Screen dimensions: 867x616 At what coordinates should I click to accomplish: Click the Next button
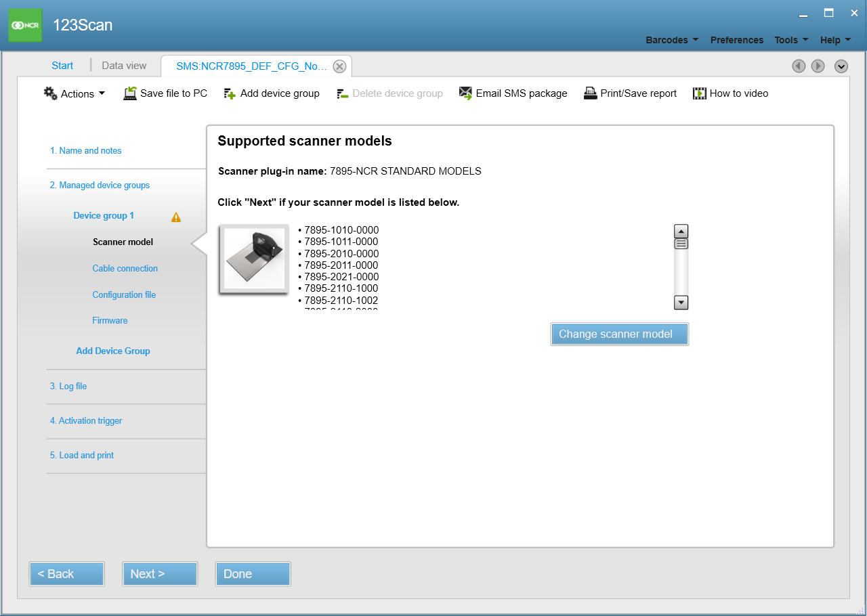pyautogui.click(x=160, y=574)
